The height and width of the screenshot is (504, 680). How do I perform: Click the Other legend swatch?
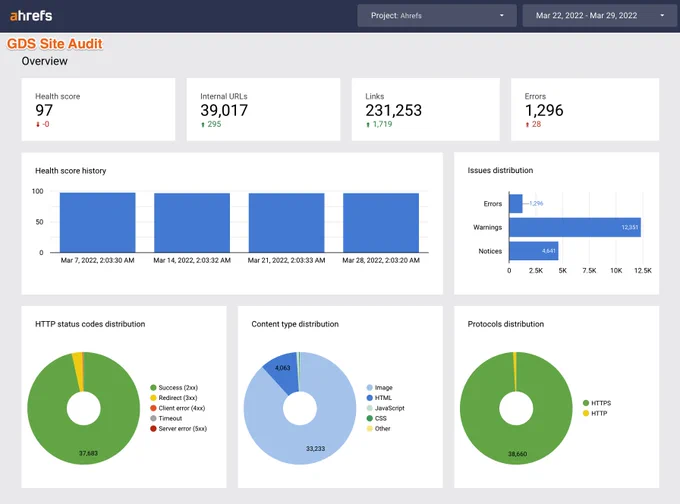click(369, 429)
